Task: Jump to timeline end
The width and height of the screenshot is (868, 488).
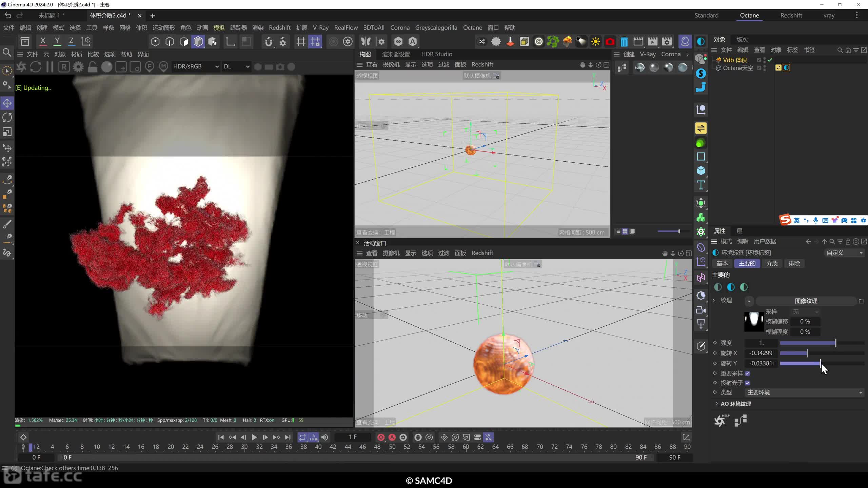Action: pos(288,438)
